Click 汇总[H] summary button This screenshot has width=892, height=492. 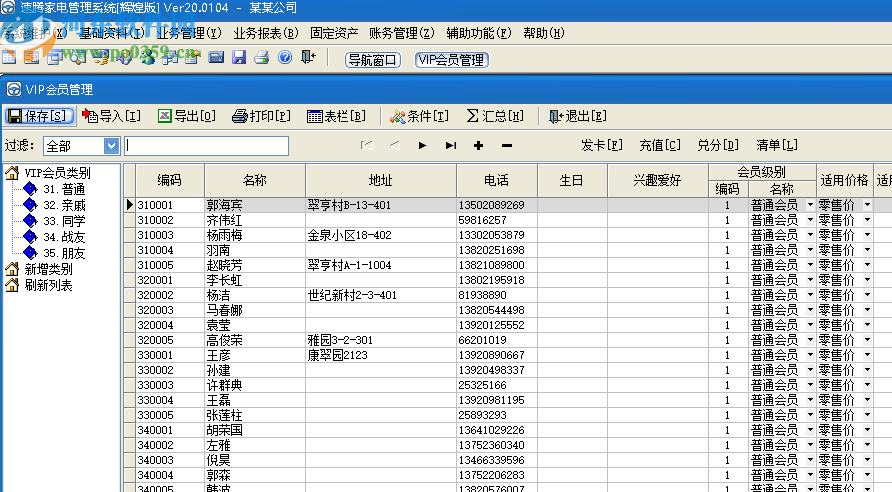(x=495, y=116)
